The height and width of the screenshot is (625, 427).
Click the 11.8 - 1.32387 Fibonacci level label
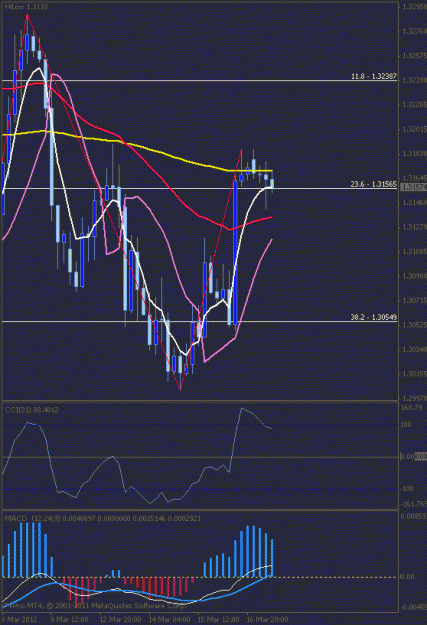374,77
